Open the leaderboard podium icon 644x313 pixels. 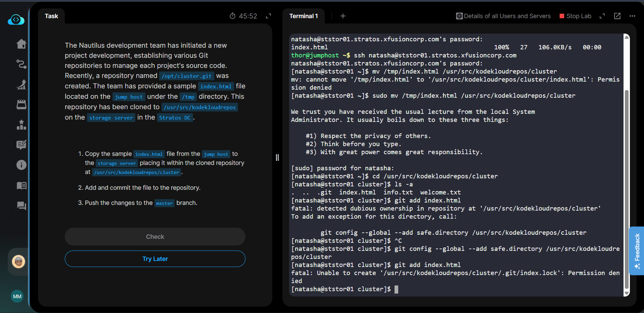(x=21, y=125)
